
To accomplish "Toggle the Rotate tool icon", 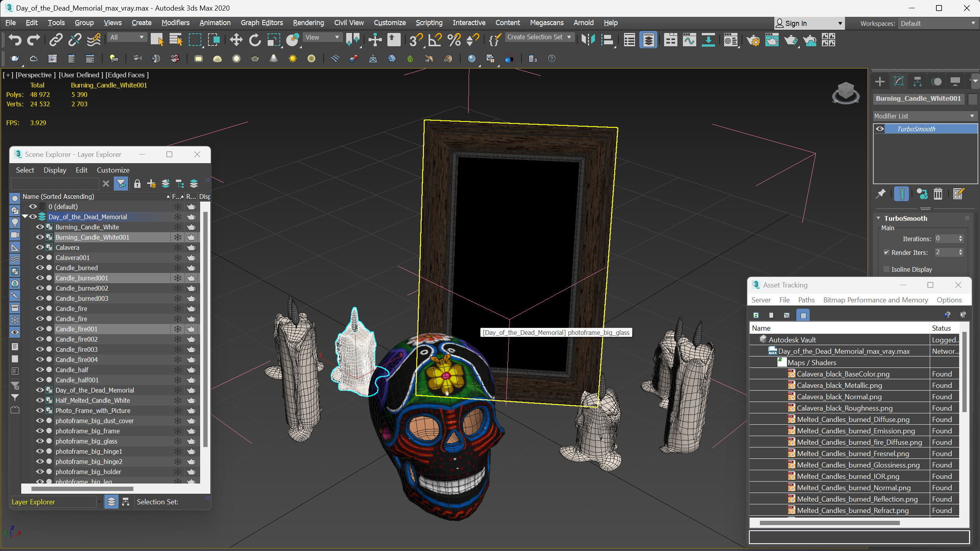I will coord(254,41).
